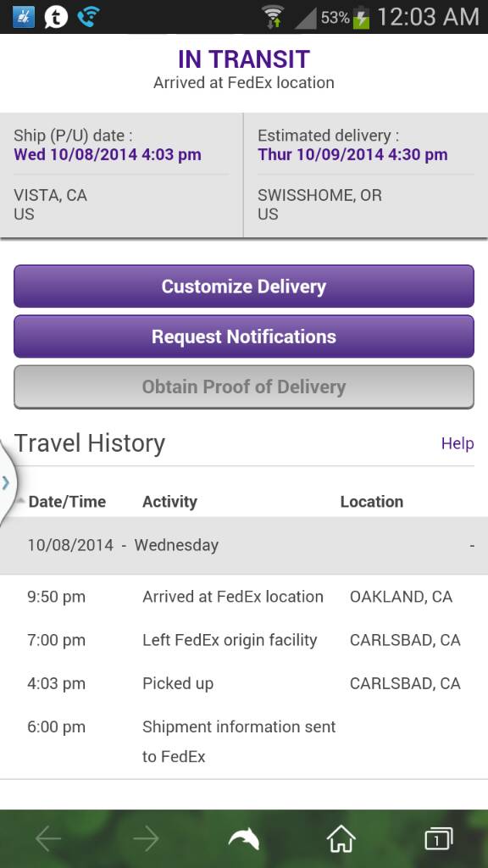
Task: Tap the browser back arrow
Action: (x=48, y=840)
